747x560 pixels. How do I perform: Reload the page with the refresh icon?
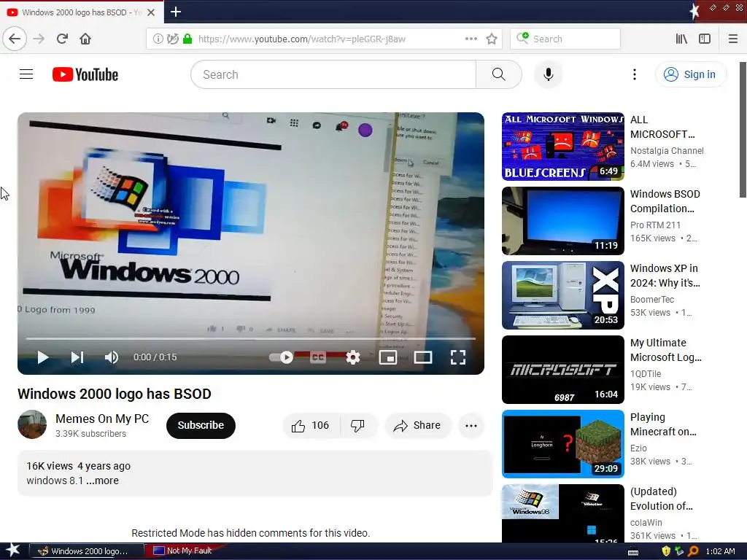62,39
